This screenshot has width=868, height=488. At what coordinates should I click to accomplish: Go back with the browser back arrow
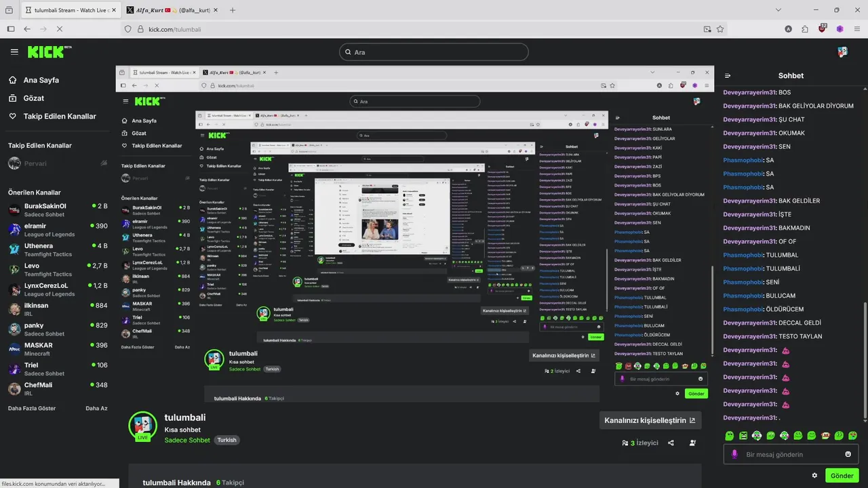27,29
